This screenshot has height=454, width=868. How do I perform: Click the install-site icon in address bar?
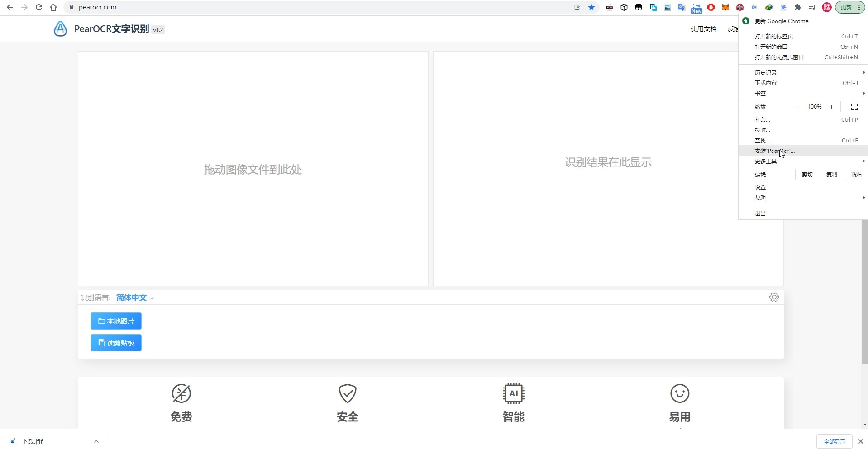577,7
